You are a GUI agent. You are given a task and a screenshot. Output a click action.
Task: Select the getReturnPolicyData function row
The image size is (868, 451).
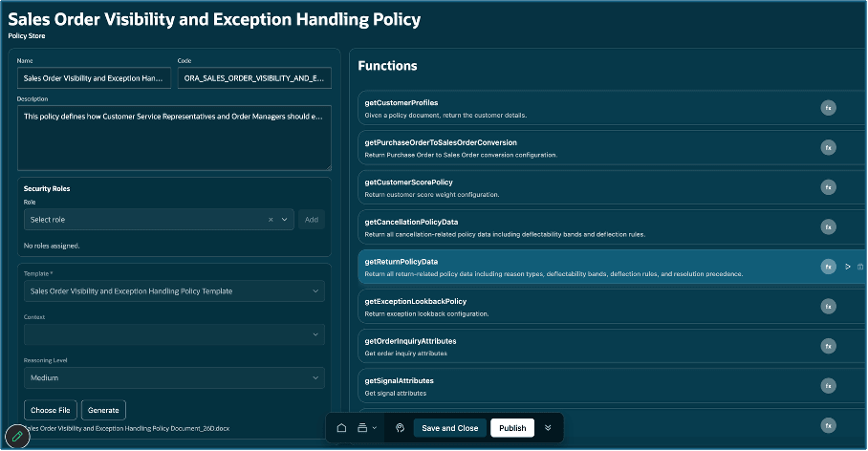click(612, 267)
